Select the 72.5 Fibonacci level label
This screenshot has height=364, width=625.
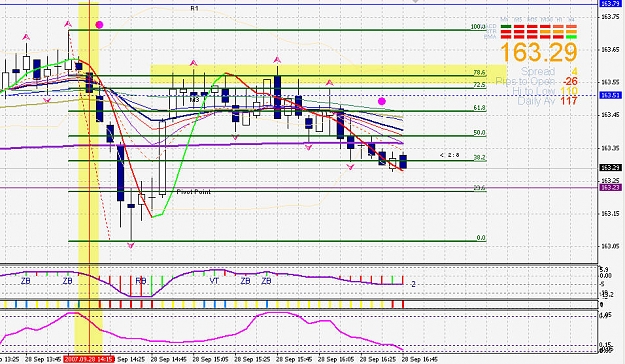[x=479, y=85]
